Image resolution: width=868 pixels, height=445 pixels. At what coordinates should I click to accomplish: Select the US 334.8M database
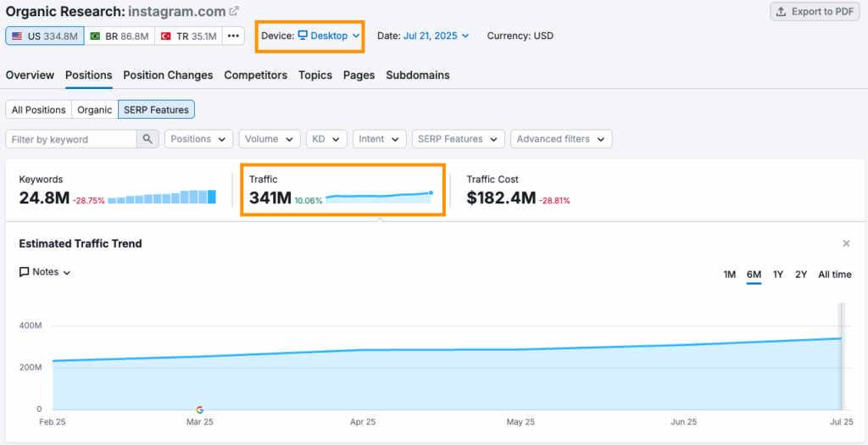[x=45, y=36]
